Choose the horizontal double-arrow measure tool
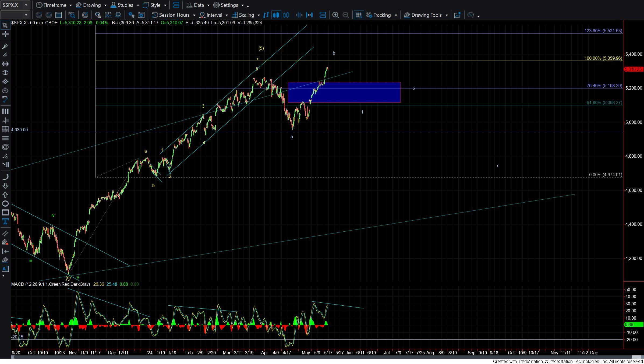The image size is (644, 364). click(x=5, y=64)
